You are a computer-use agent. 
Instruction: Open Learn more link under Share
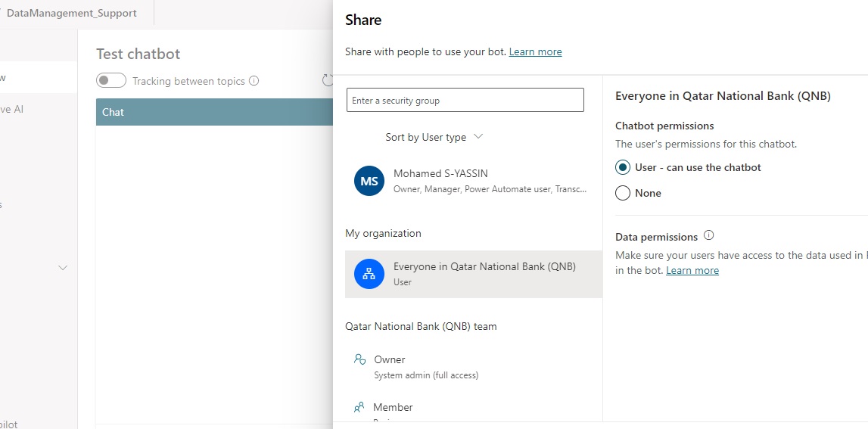point(535,51)
